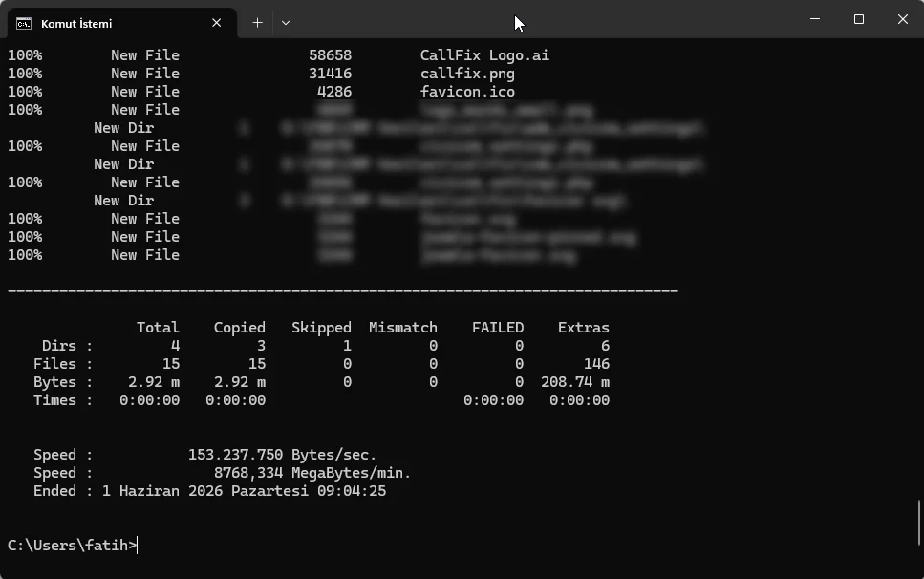This screenshot has width=924, height=579.
Task: Click the Dirs row label
Action: (x=59, y=346)
